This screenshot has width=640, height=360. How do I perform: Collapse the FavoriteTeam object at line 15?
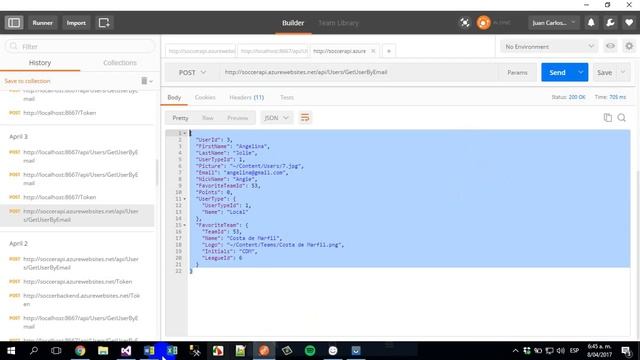click(x=184, y=225)
